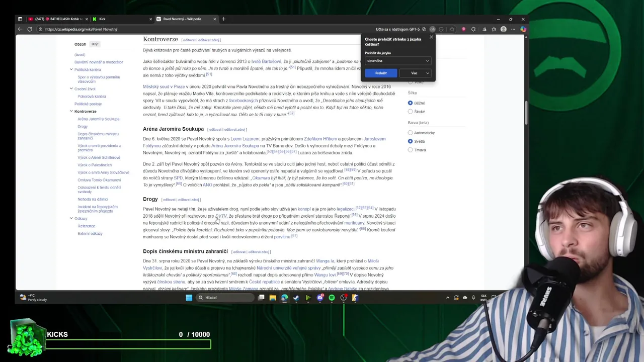Open Task View on the taskbar
The height and width of the screenshot is (362, 644).
[261, 298]
